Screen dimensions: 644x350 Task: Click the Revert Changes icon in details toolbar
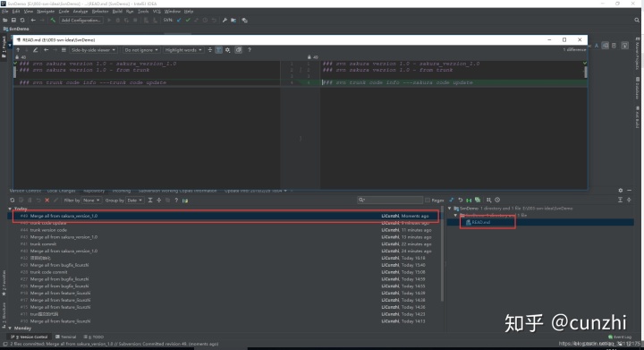(x=461, y=200)
